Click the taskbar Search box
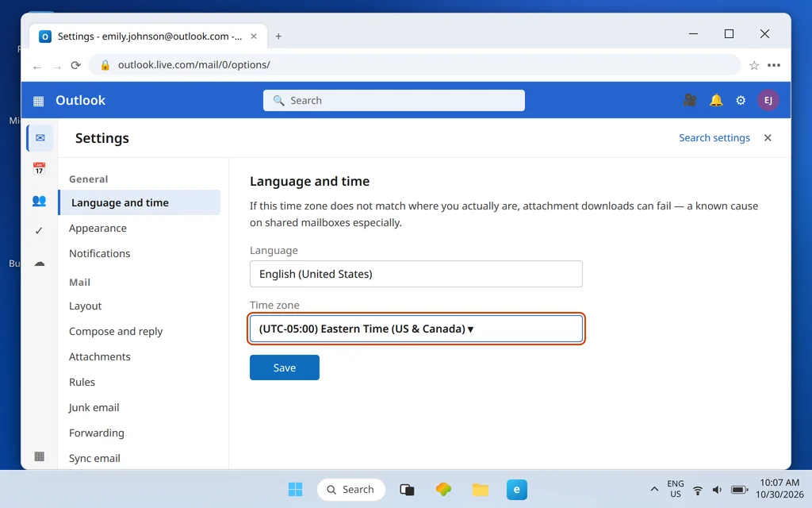 click(351, 489)
